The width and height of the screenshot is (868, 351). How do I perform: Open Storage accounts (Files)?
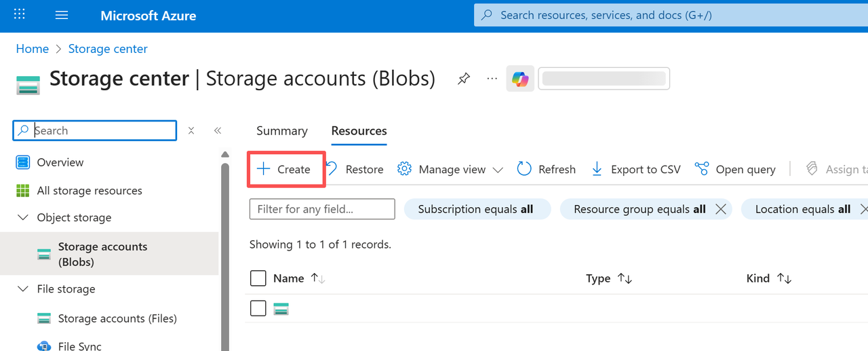point(117,318)
